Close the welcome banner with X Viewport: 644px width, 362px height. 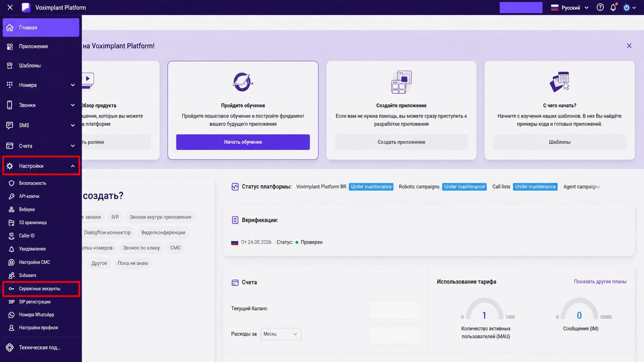point(629,46)
